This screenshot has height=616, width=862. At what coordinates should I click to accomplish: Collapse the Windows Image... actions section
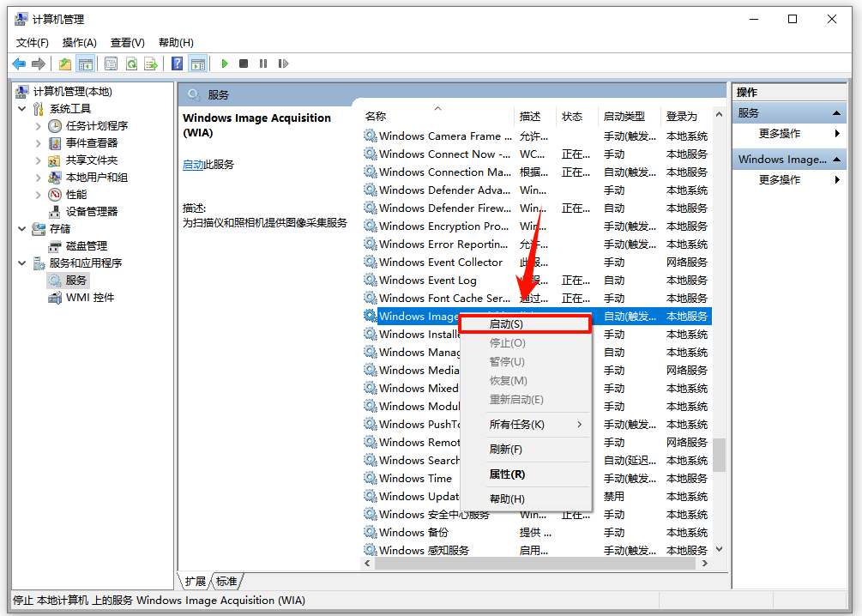point(836,160)
